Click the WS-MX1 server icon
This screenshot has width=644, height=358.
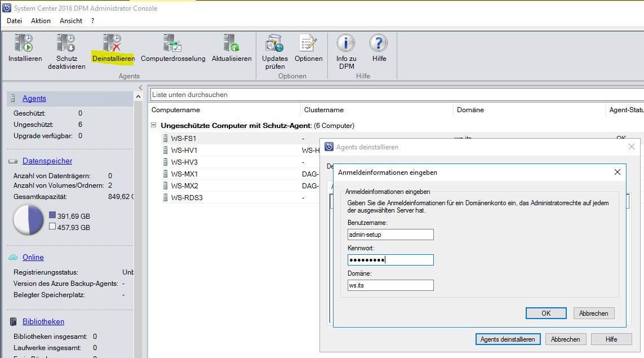[x=165, y=174]
